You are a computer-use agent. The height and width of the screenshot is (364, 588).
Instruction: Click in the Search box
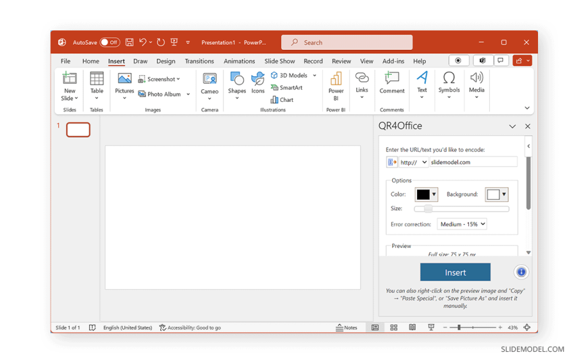(x=347, y=43)
